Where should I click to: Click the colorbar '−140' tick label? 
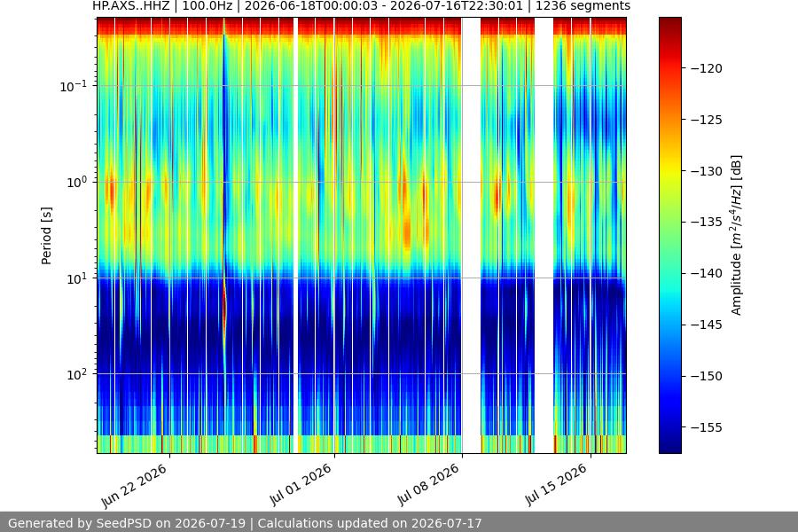click(707, 273)
